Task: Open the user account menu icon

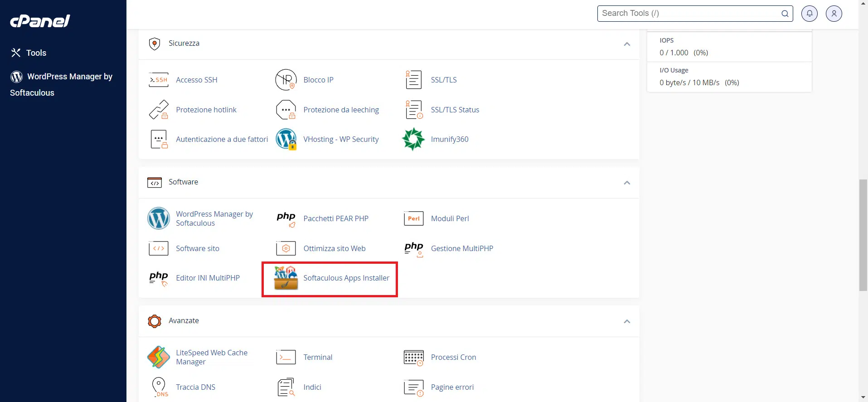Action: coord(834,14)
